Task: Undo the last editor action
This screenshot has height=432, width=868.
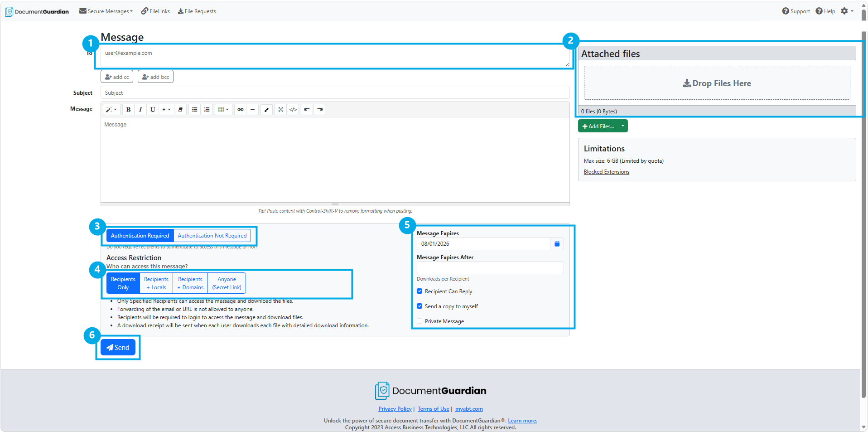Action: click(307, 109)
